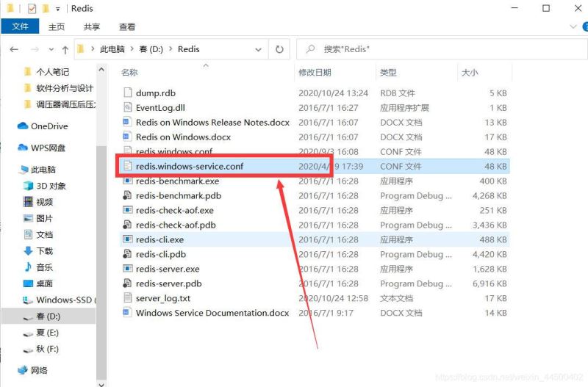
Task: Click 春 (D:) in the address bar
Action: click(x=151, y=49)
